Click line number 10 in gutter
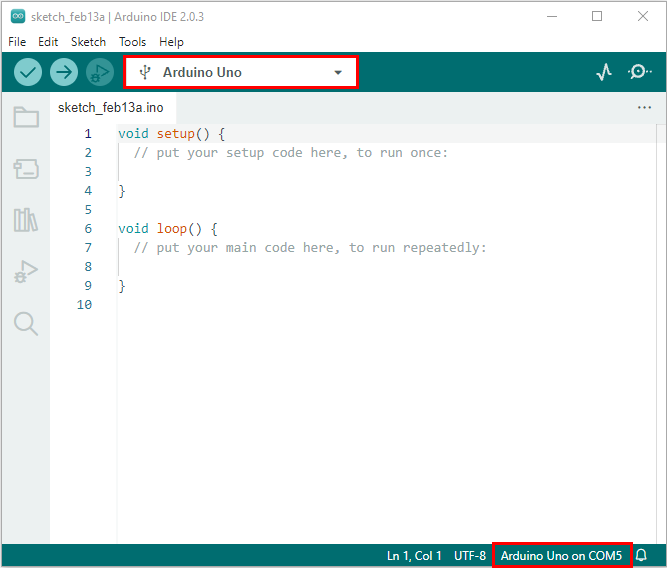Image resolution: width=667 pixels, height=568 pixels. (84, 305)
